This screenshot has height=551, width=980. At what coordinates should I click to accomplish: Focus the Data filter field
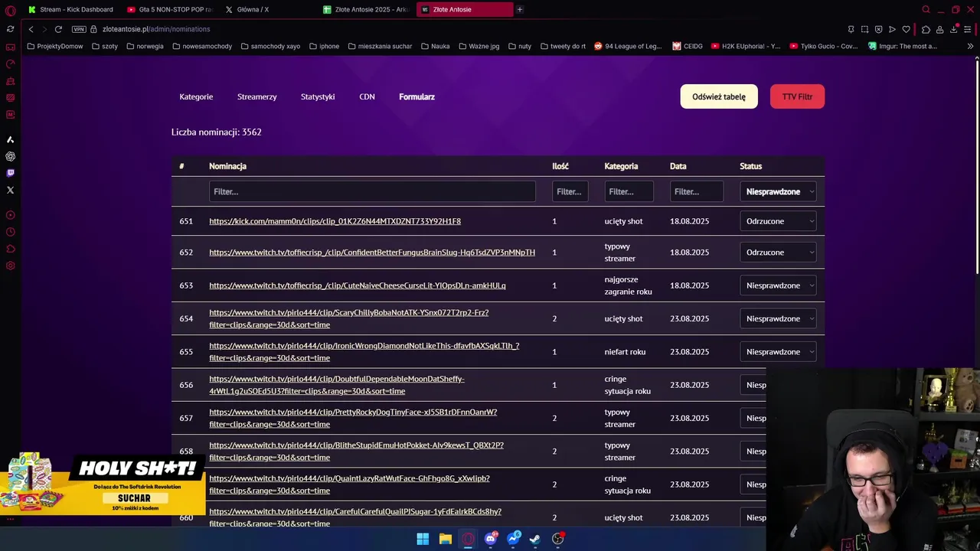(x=697, y=191)
